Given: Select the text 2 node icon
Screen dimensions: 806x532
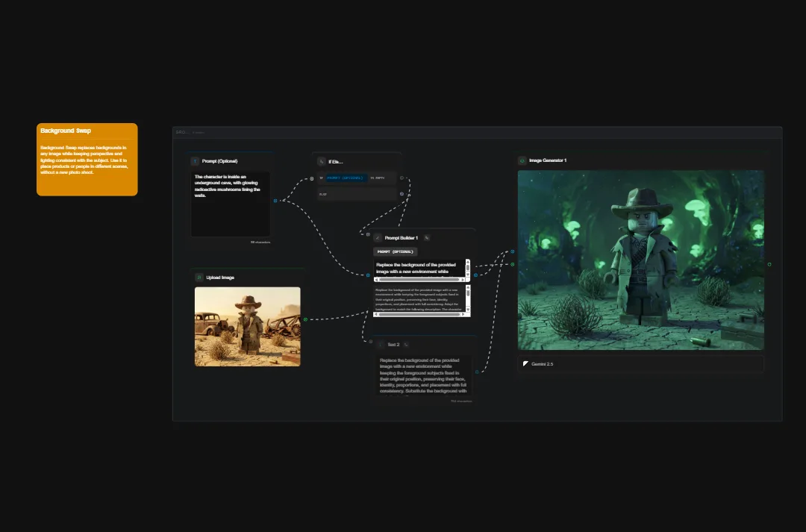Looking at the screenshot, I should click(381, 344).
